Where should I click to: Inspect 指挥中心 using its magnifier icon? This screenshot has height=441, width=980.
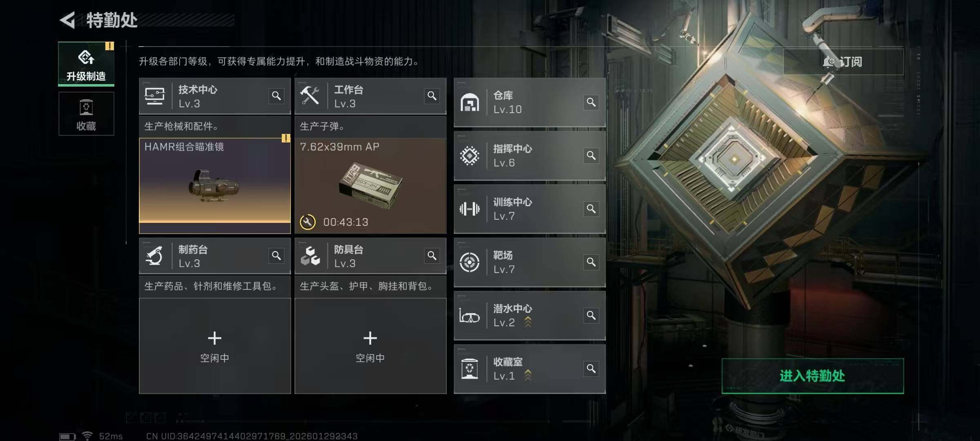point(591,156)
